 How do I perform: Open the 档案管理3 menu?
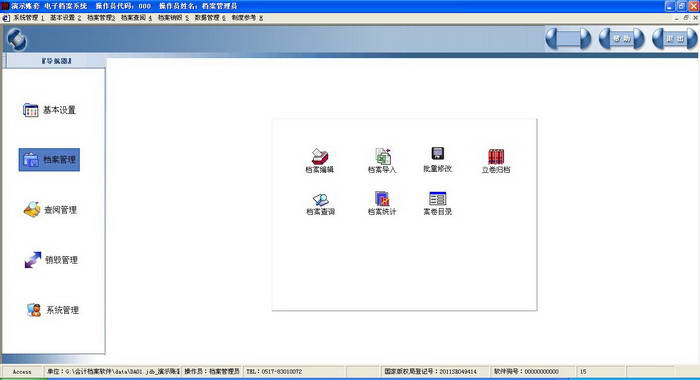[x=101, y=18]
